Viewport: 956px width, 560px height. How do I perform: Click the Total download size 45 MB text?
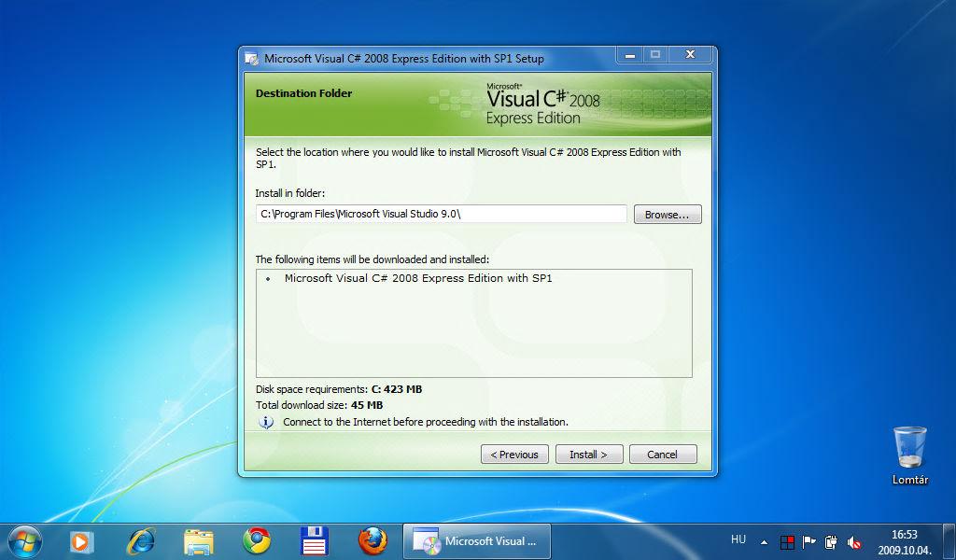coord(319,405)
